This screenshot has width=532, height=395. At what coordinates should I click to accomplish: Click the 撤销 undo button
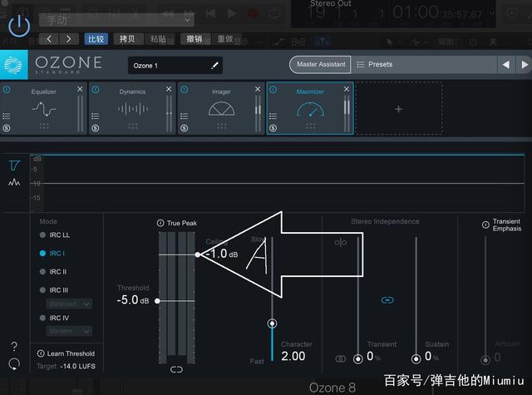[195, 39]
